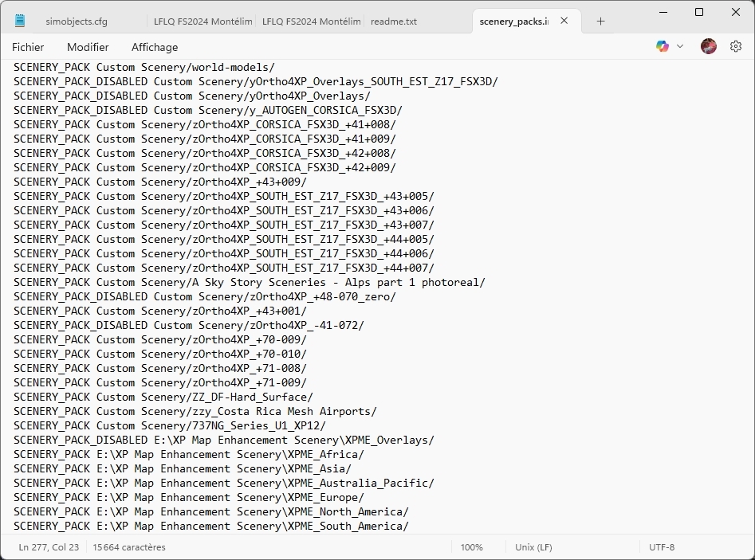Click the UTF-8 encoding indicator

[x=662, y=547]
